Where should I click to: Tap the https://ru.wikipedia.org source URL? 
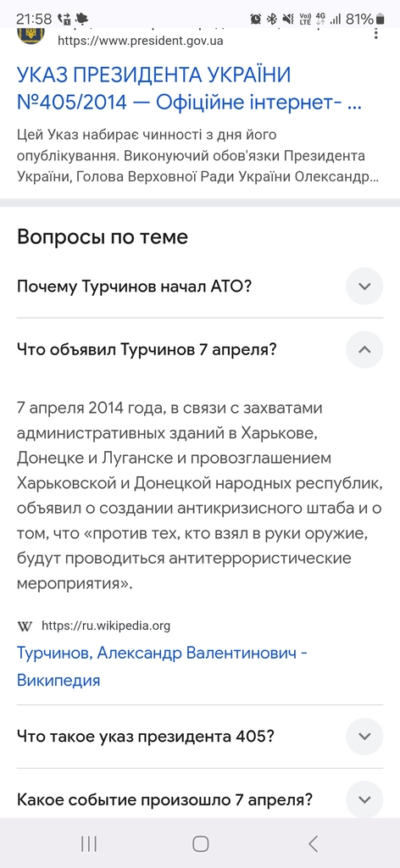[x=106, y=626]
